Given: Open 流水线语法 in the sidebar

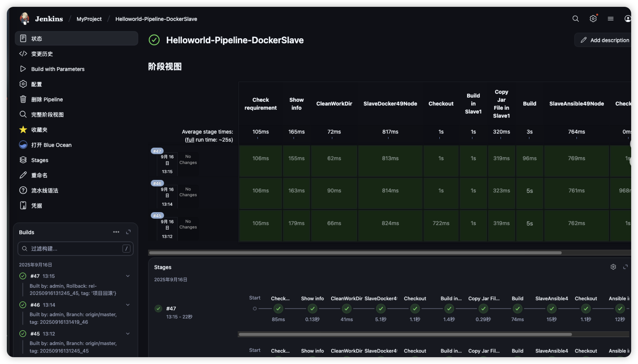Looking at the screenshot, I should tap(76, 190).
